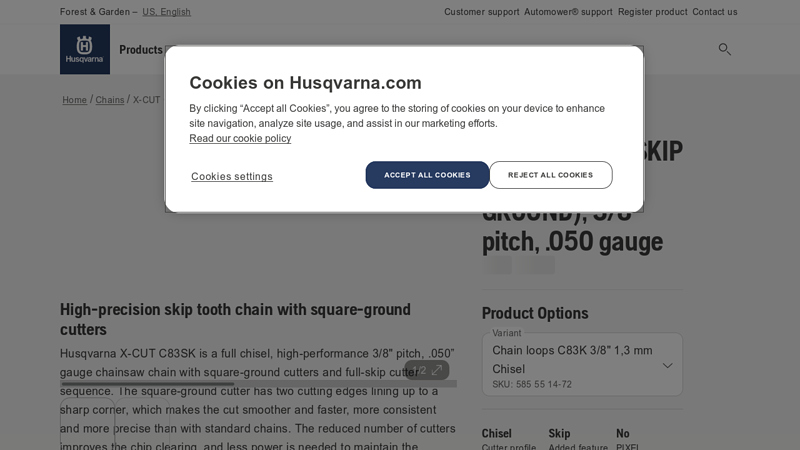
Task: Select the first product image thumbnail
Action: pyautogui.click(x=87, y=423)
